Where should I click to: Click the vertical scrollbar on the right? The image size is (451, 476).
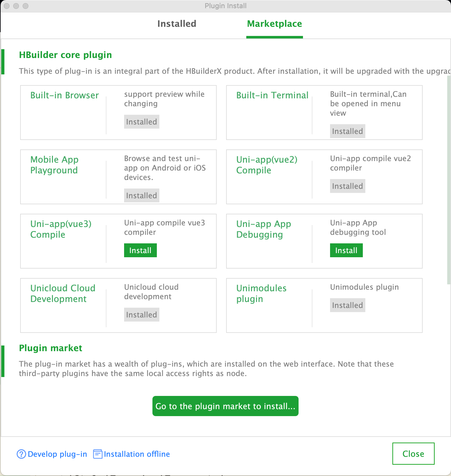(x=449, y=180)
